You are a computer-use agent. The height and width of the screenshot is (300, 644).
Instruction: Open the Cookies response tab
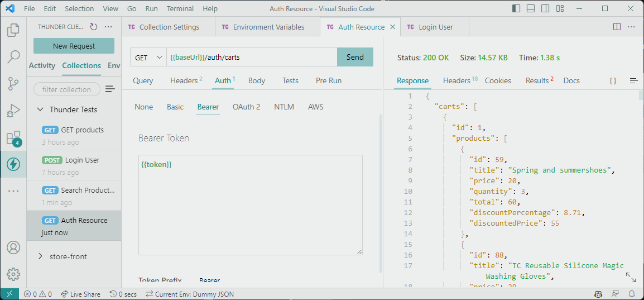(498, 81)
